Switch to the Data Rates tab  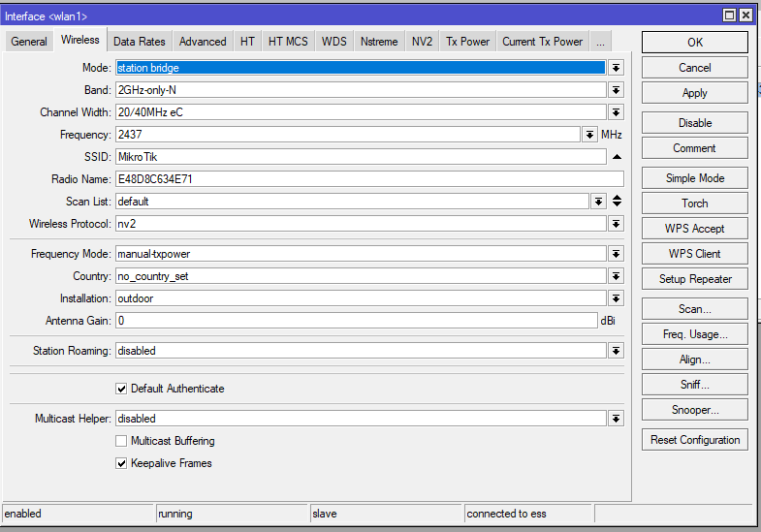[x=140, y=42]
